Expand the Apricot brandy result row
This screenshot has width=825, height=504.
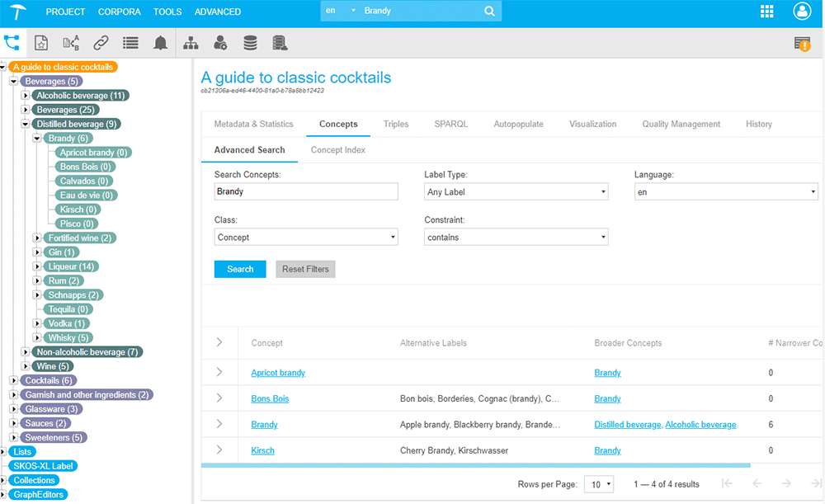[x=219, y=373]
